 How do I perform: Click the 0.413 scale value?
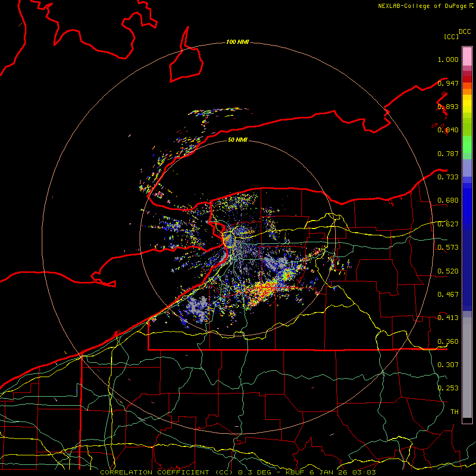tap(448, 318)
